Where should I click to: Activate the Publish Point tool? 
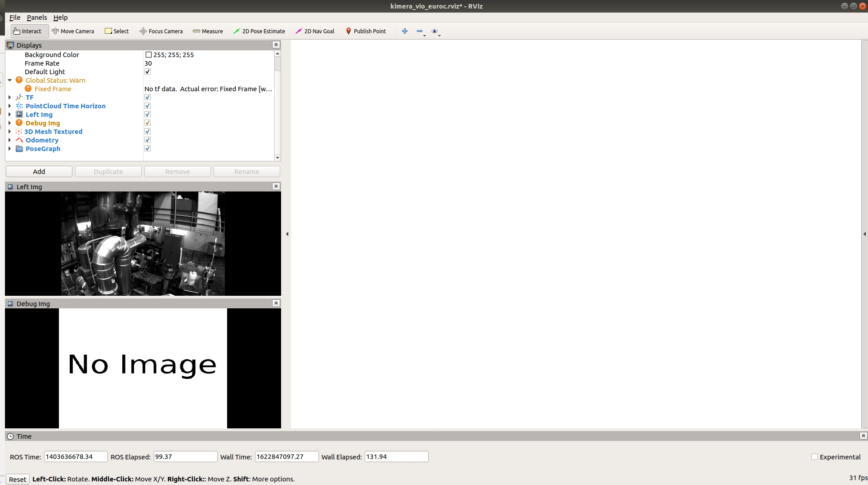coord(366,31)
